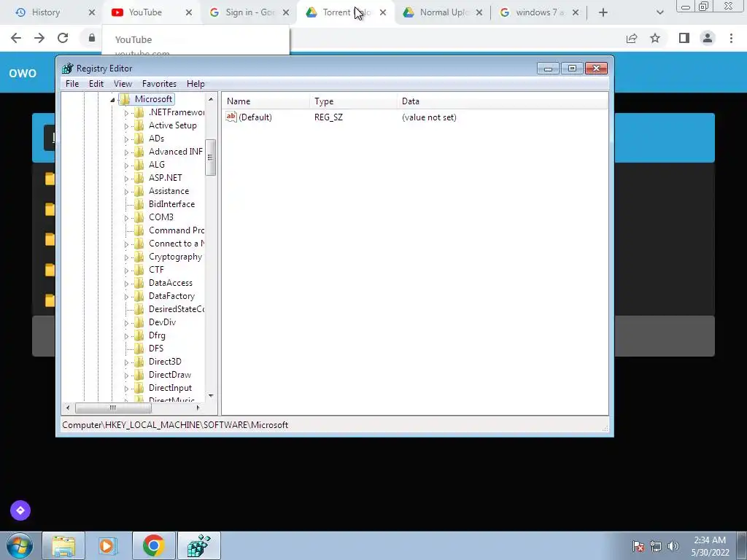Image resolution: width=747 pixels, height=560 pixels.
Task: Close the History tab
Action: pyautogui.click(x=92, y=12)
